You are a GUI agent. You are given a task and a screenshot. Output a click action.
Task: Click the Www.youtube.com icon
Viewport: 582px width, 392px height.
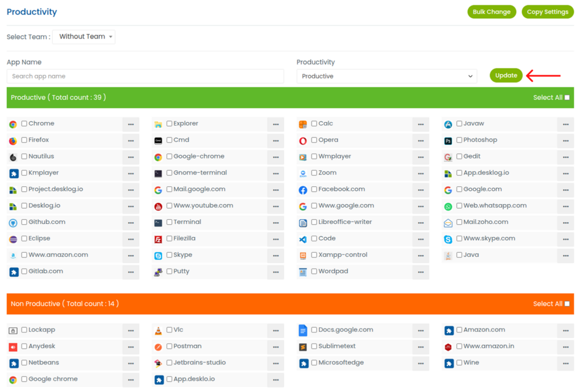[158, 207]
